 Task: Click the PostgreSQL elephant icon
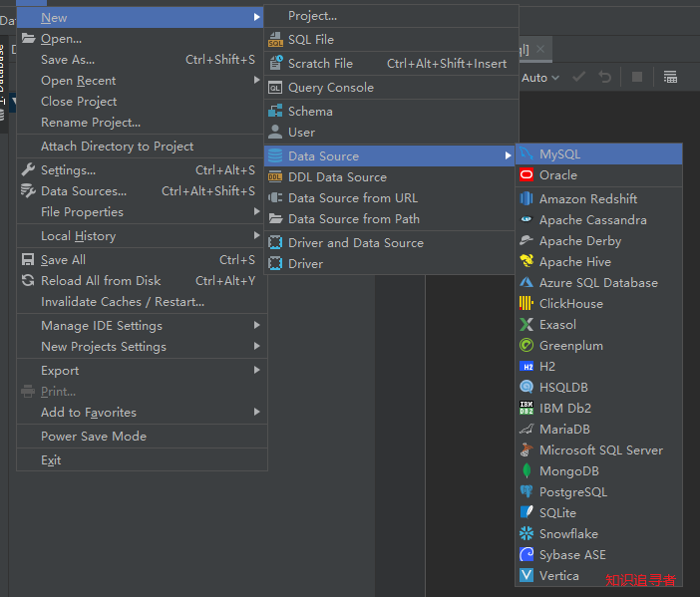tap(526, 491)
